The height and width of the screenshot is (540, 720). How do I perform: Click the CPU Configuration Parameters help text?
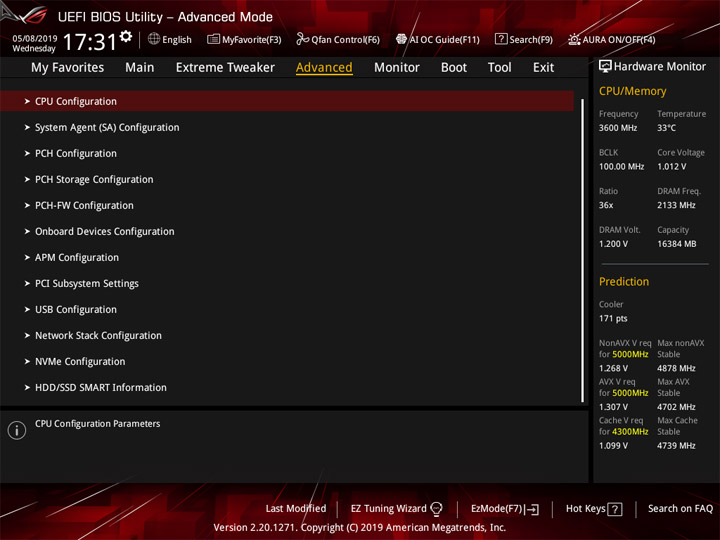(98, 424)
